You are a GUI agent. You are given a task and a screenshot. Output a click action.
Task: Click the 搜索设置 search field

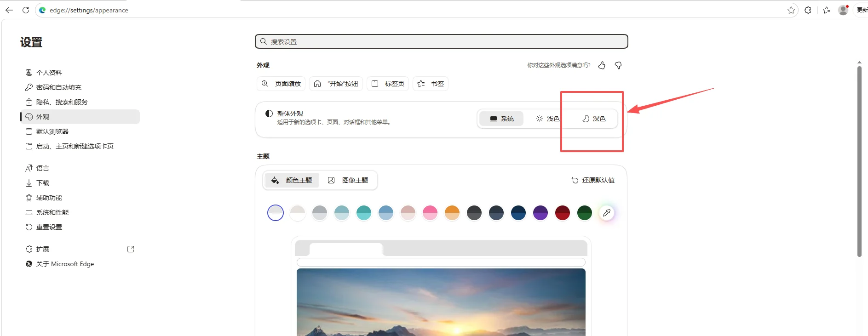[x=442, y=41]
